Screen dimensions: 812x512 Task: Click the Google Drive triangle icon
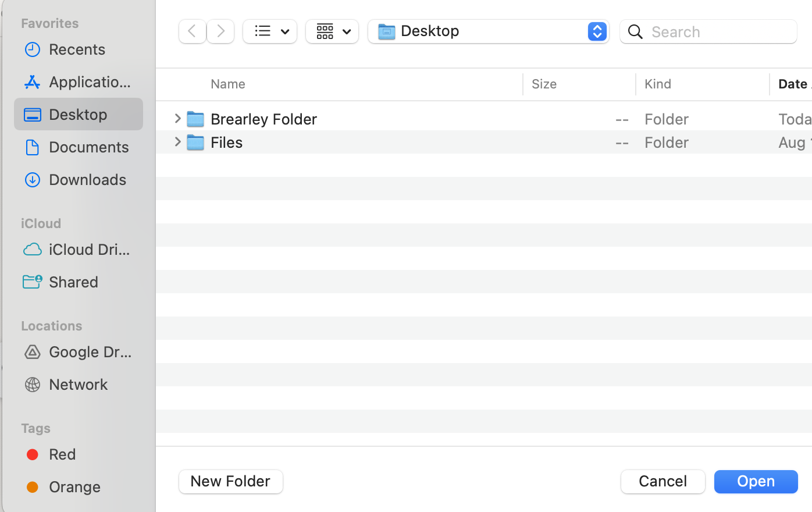point(33,352)
